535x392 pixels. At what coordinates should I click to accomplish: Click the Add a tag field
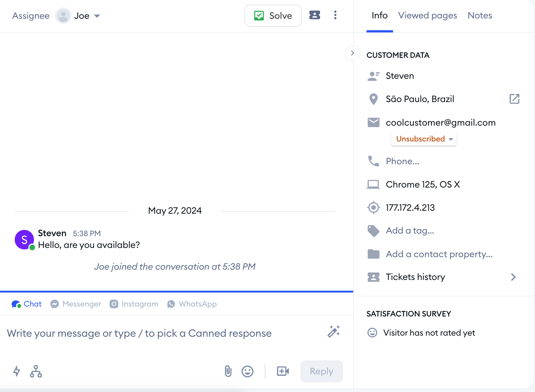pos(410,231)
